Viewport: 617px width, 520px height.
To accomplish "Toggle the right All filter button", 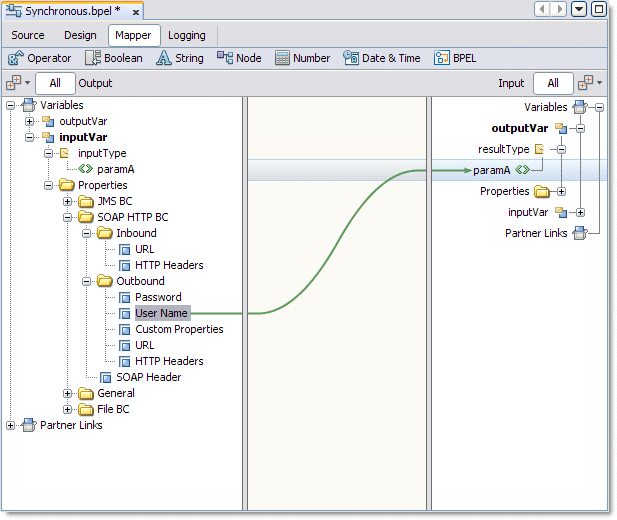I will tap(553, 83).
